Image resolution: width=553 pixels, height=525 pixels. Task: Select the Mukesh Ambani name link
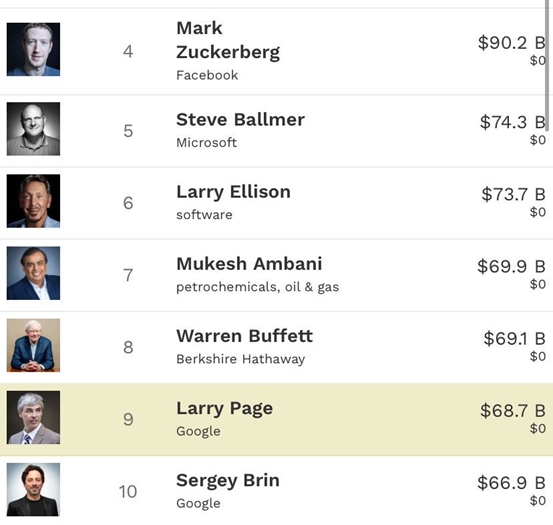coord(249,264)
